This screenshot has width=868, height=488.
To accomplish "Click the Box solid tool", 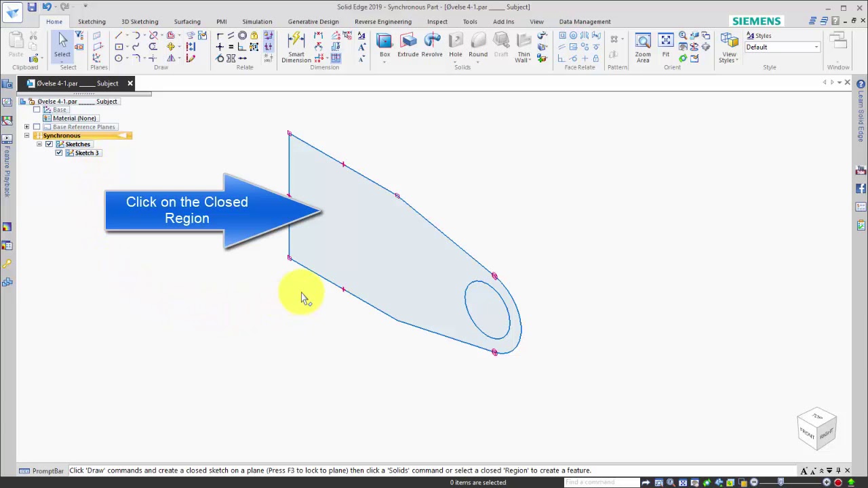I will [384, 45].
